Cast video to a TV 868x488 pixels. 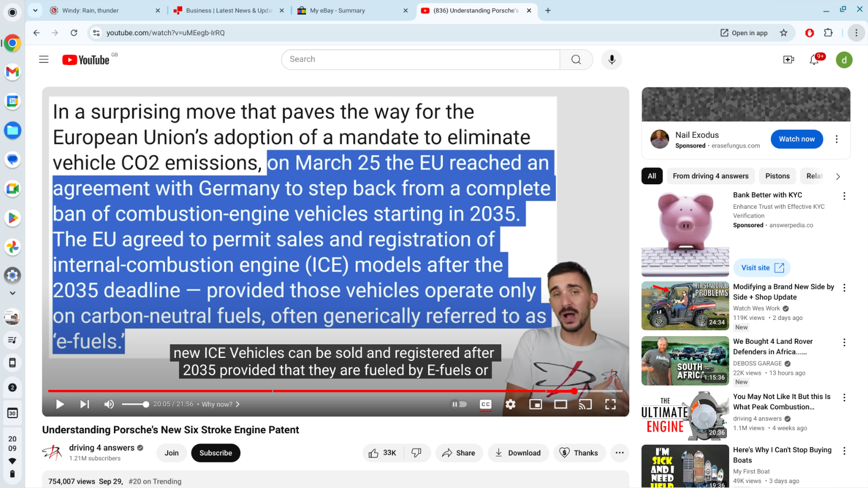(x=585, y=404)
